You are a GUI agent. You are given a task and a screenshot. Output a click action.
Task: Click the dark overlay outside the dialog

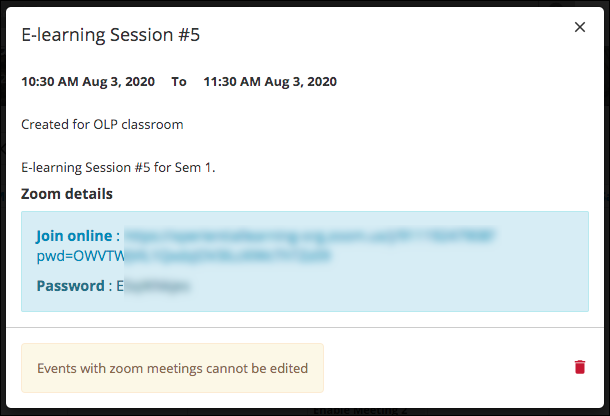tap(607, 210)
